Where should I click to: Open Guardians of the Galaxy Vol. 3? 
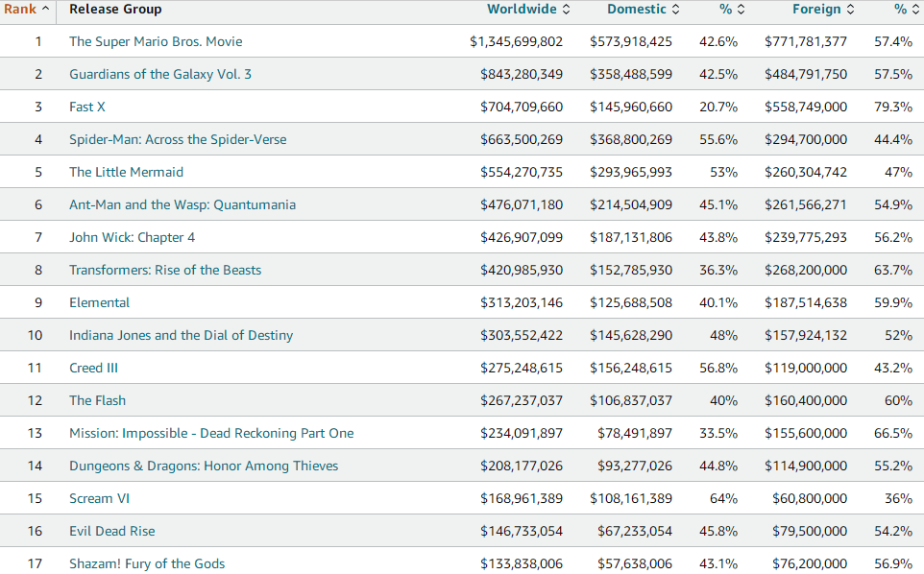160,75
